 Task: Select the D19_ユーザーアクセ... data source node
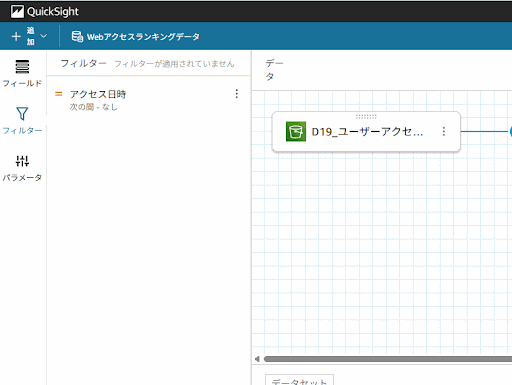(366, 132)
